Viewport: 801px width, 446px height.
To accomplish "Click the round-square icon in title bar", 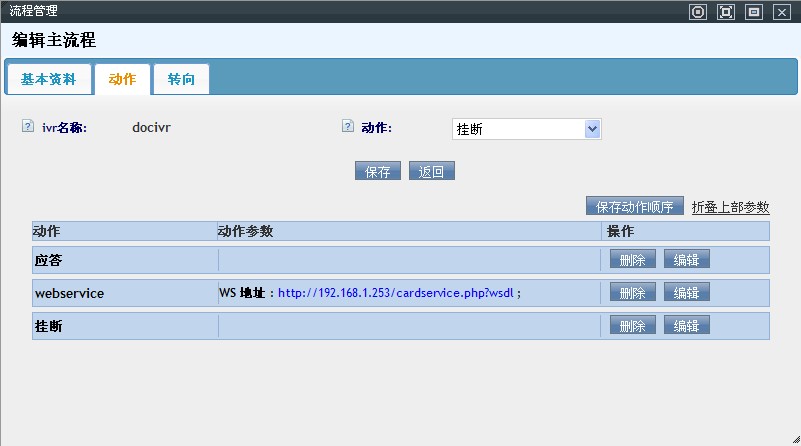I will (698, 12).
